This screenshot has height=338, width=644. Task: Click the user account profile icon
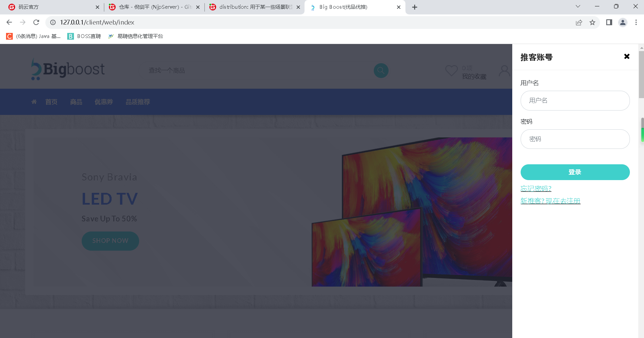pos(504,71)
